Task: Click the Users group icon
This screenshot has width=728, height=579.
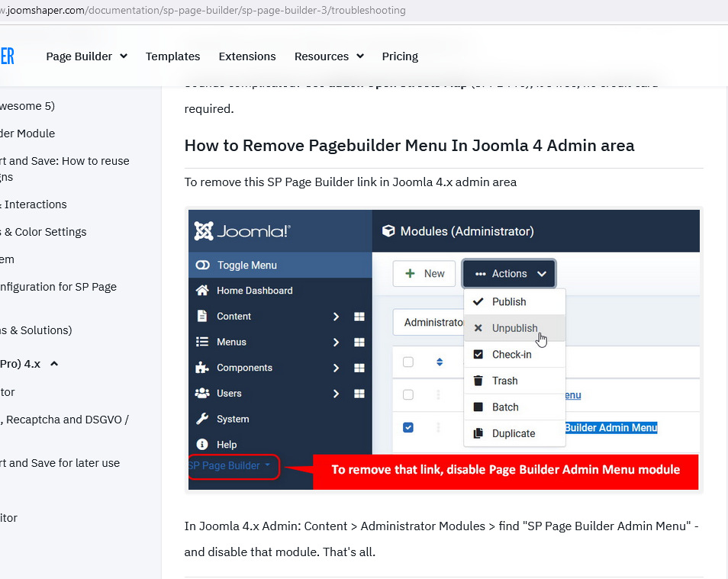Action: 202,393
